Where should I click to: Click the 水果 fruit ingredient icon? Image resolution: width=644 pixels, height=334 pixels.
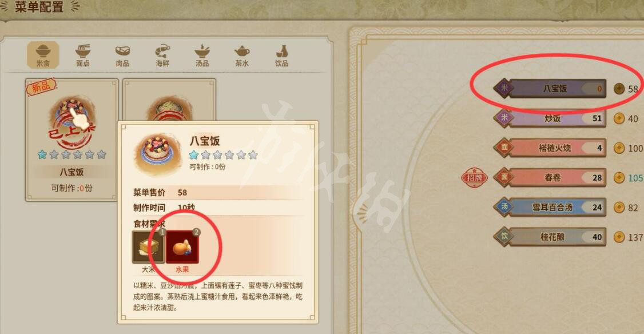point(182,247)
